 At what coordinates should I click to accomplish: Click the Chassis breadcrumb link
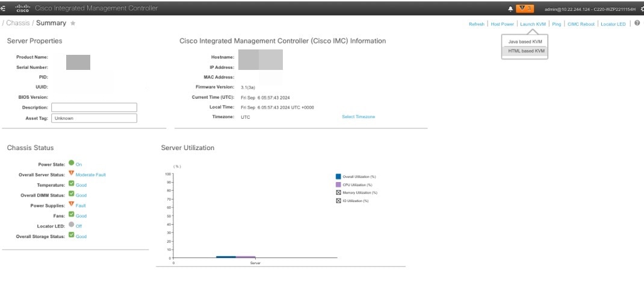click(x=17, y=23)
